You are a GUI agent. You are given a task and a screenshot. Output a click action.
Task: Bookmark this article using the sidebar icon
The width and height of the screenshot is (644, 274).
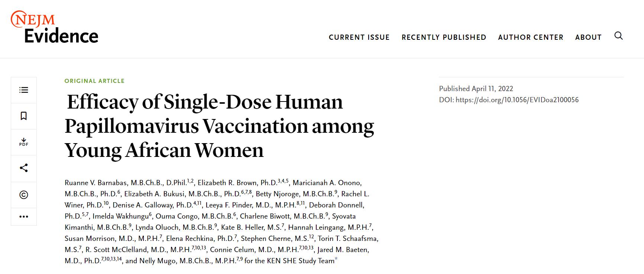pos(24,116)
